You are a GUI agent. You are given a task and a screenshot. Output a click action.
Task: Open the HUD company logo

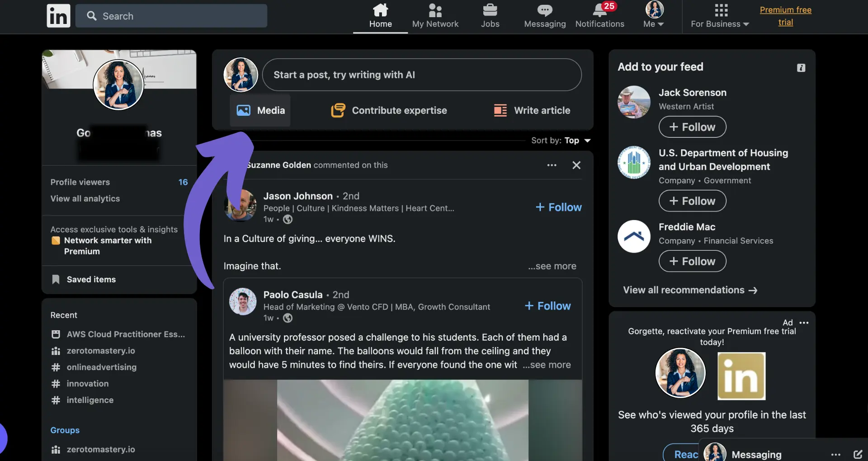click(x=634, y=162)
